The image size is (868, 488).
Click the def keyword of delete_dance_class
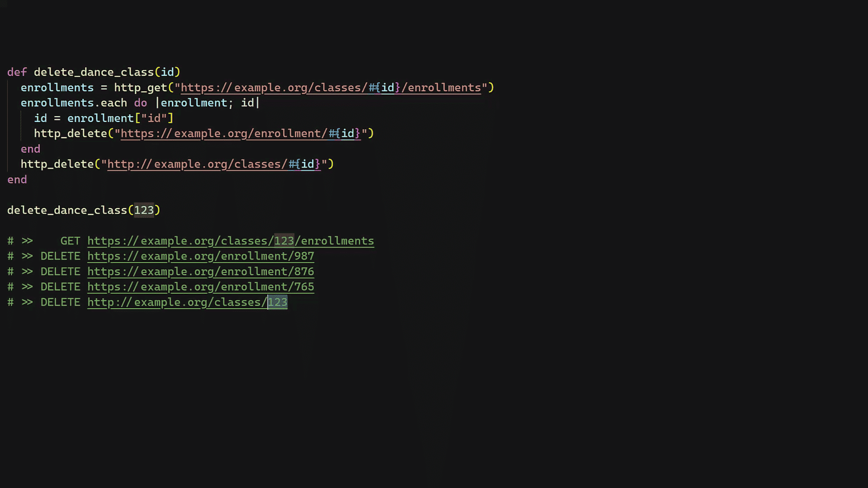(x=17, y=72)
